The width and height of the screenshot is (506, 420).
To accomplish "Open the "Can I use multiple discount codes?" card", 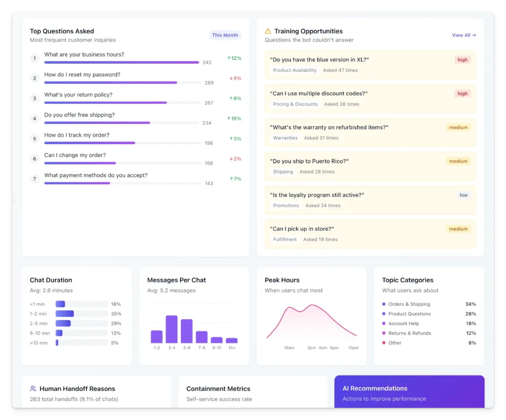I will (x=370, y=98).
